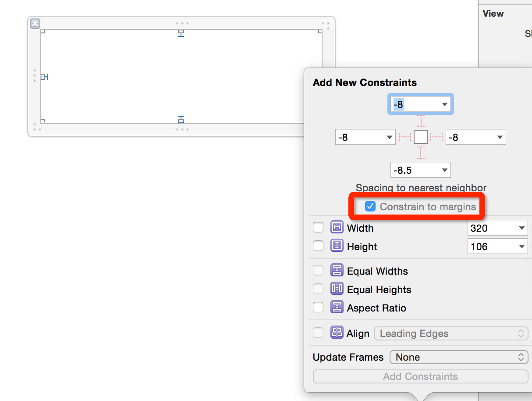Select the Height constraint icon
This screenshot has height=401, width=532.
[337, 246]
